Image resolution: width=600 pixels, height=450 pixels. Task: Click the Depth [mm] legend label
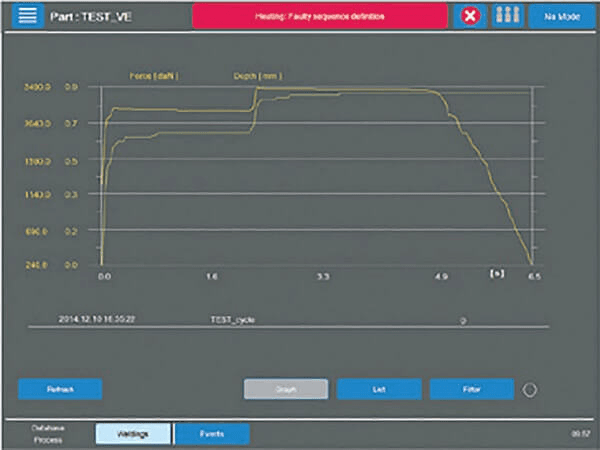(x=258, y=76)
